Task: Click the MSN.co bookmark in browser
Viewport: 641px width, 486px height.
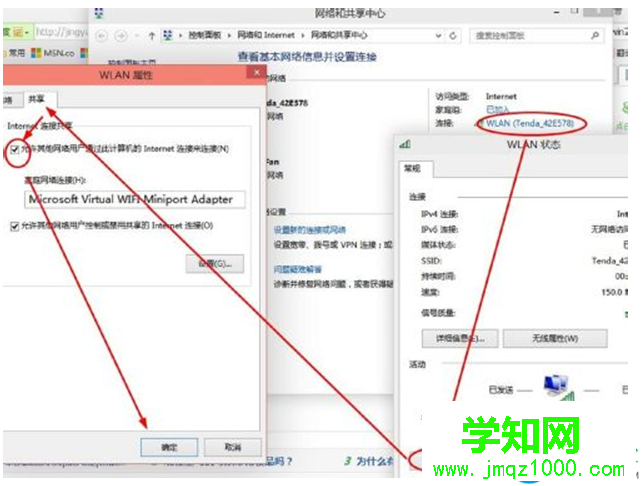Action: click(53, 53)
